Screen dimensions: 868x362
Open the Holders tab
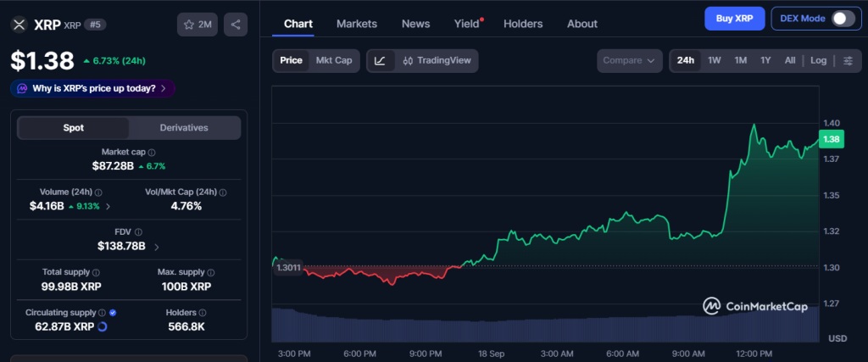pos(523,24)
